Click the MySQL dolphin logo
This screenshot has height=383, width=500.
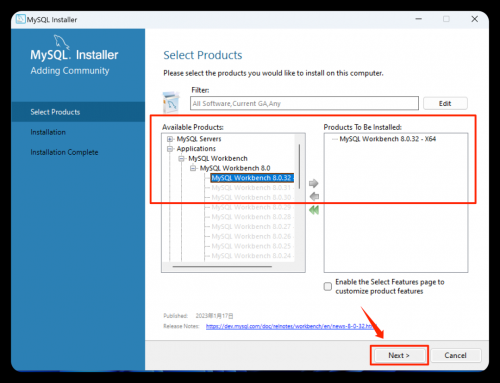coord(62,42)
